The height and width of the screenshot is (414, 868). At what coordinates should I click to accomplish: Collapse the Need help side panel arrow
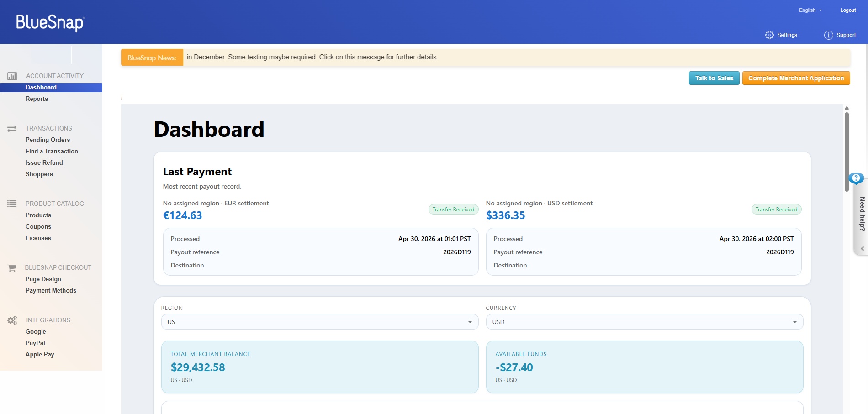pyautogui.click(x=862, y=249)
